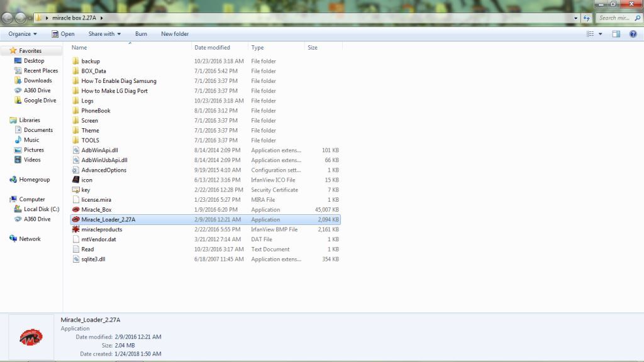Select the TOOLS folder icon
The width and height of the screenshot is (644, 362).
[75, 140]
